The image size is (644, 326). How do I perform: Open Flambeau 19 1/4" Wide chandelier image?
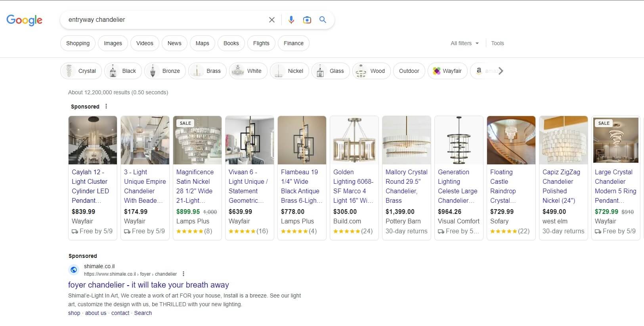coord(302,140)
